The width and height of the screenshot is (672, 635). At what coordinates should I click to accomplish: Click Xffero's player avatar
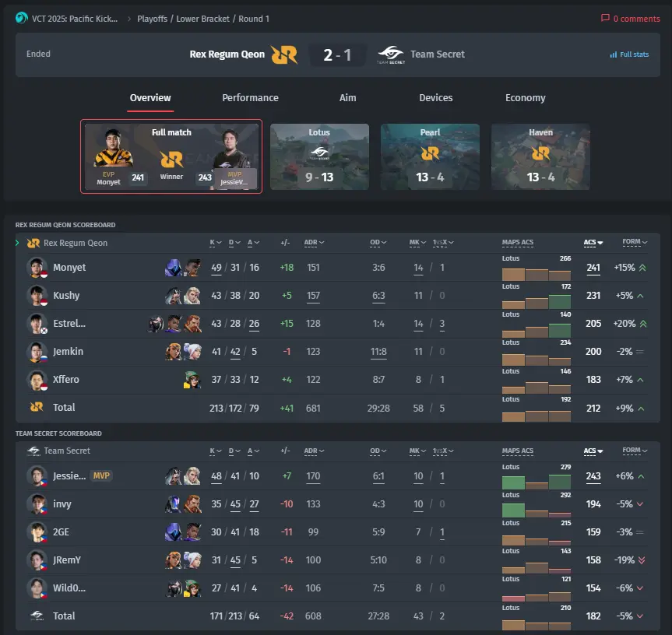(37, 380)
